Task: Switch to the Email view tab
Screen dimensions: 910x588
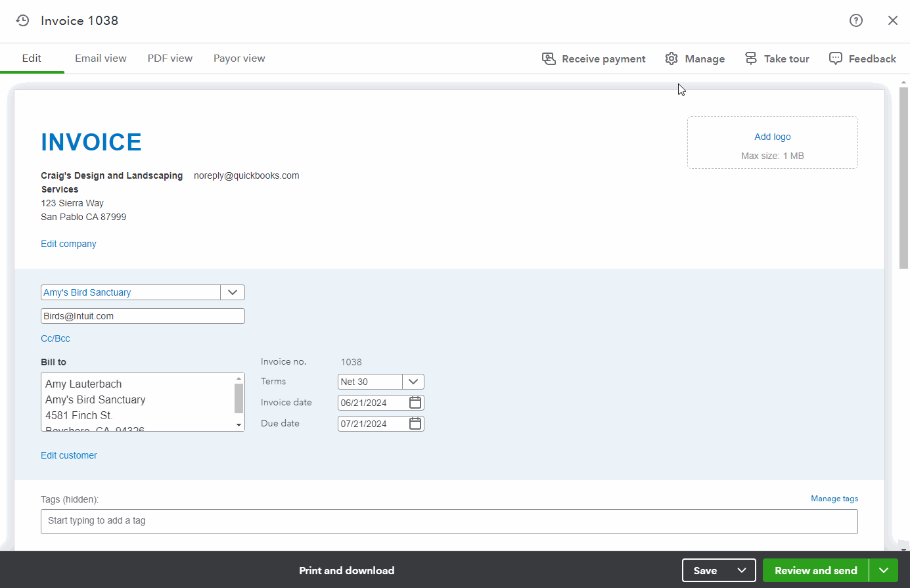Action: tap(101, 58)
